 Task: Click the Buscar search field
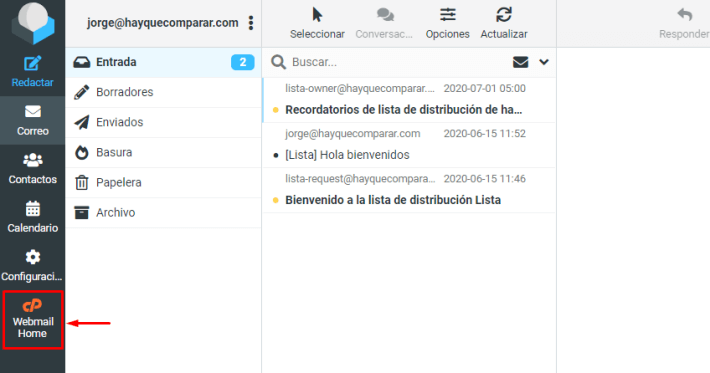coord(398,62)
